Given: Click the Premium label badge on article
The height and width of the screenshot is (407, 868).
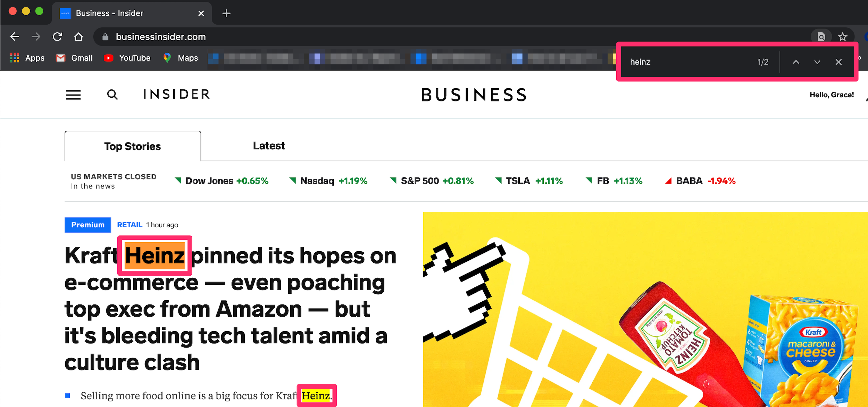Looking at the screenshot, I should coord(88,225).
